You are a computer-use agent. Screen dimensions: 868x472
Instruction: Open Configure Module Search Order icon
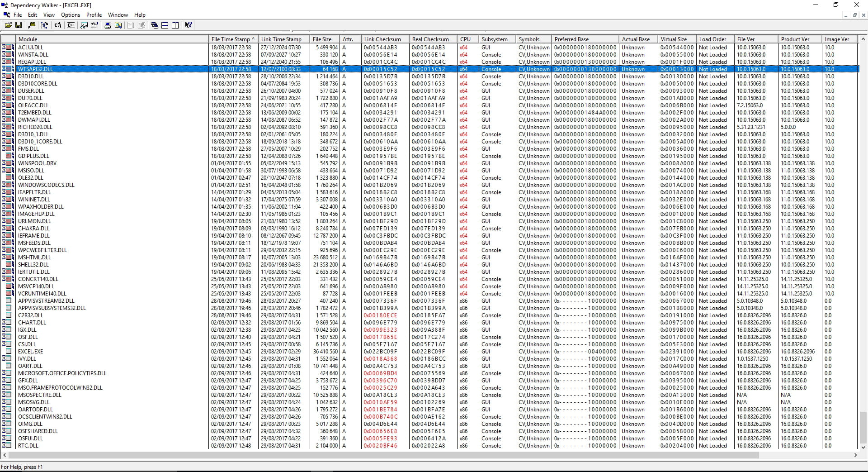coord(118,25)
